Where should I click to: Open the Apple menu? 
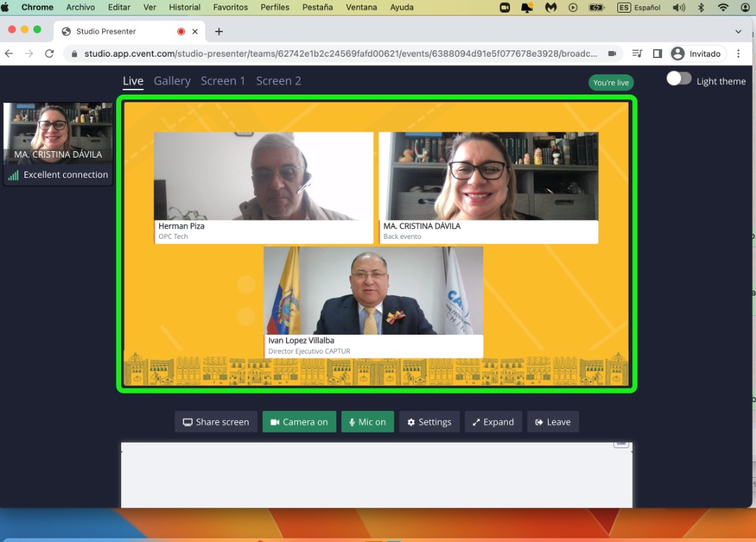(x=6, y=7)
